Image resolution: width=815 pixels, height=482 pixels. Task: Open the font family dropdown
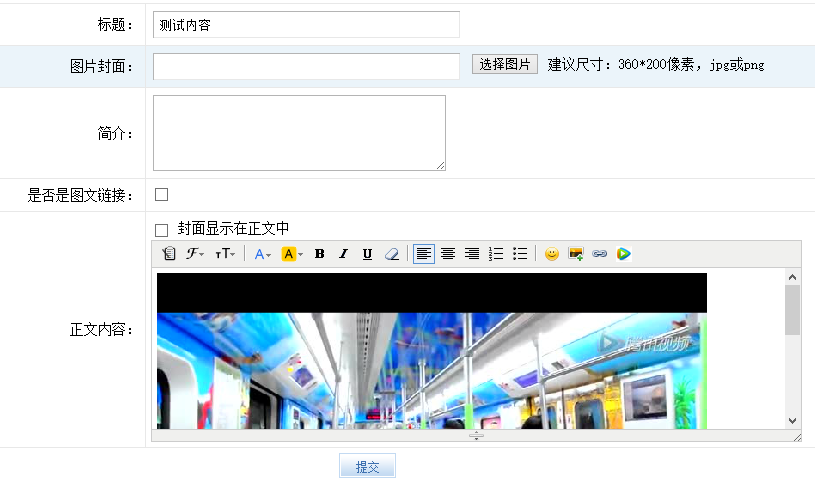[x=196, y=254]
